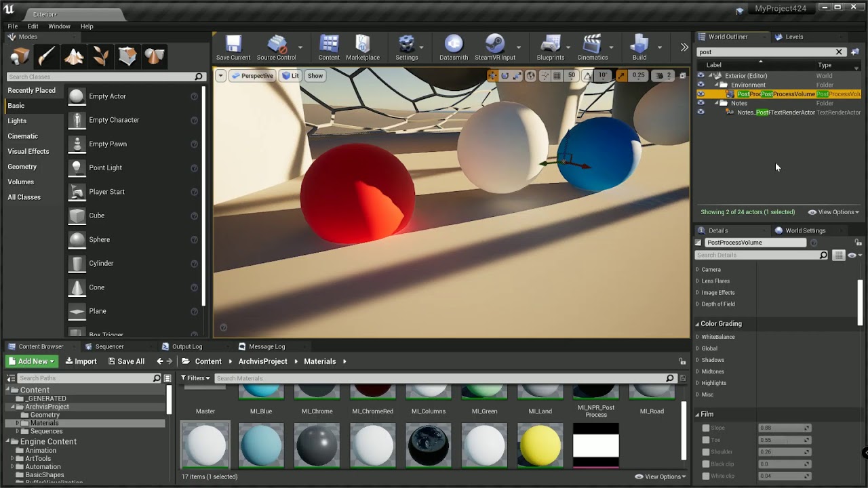The image size is (868, 488).
Task: Toggle visibility eye of Environment folder
Action: click(701, 85)
